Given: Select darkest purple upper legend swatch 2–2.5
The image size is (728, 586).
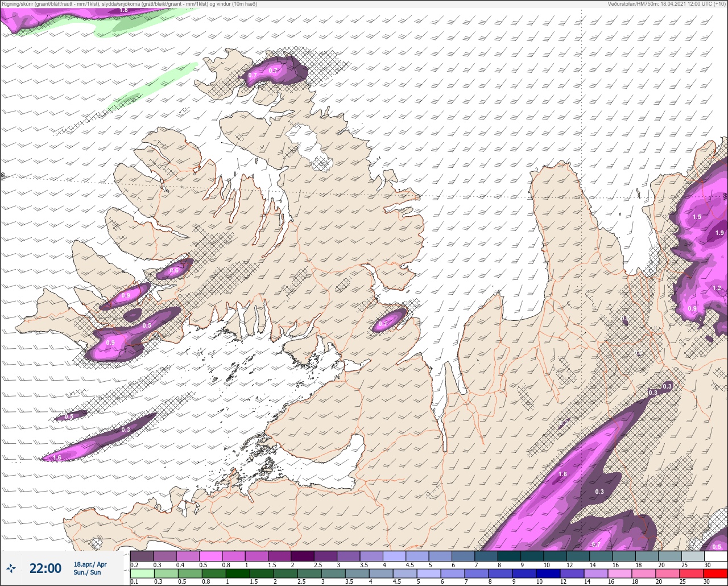Looking at the screenshot, I should tap(302, 556).
